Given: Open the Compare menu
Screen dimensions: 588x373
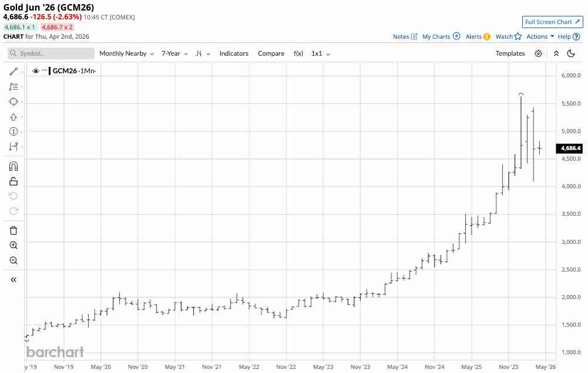Looking at the screenshot, I should pos(271,53).
